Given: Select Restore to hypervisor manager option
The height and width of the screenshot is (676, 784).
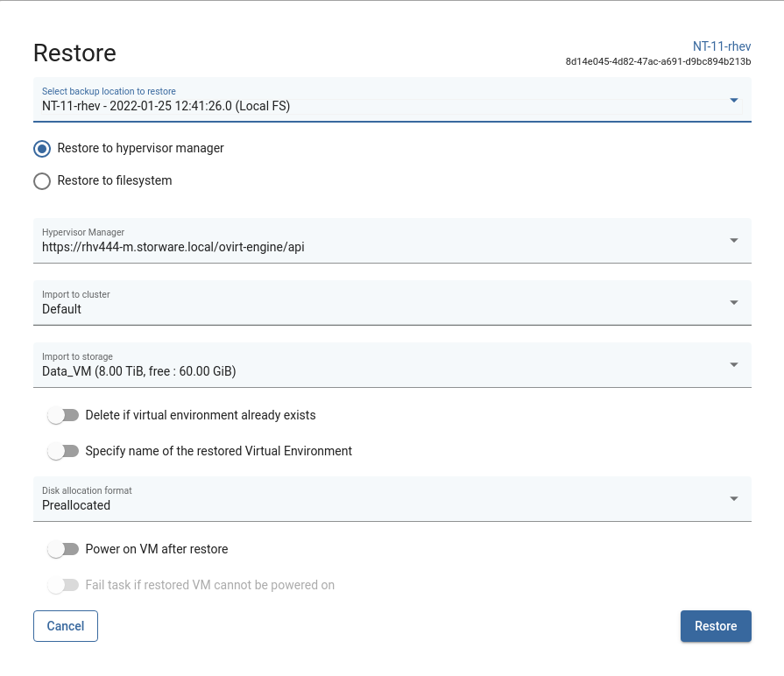Looking at the screenshot, I should (42, 149).
